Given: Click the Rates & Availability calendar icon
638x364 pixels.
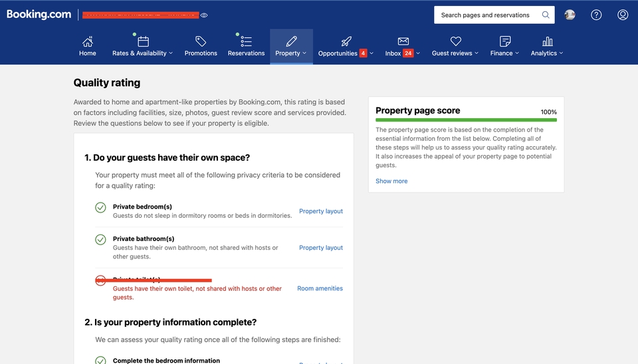Looking at the screenshot, I should tap(144, 41).
